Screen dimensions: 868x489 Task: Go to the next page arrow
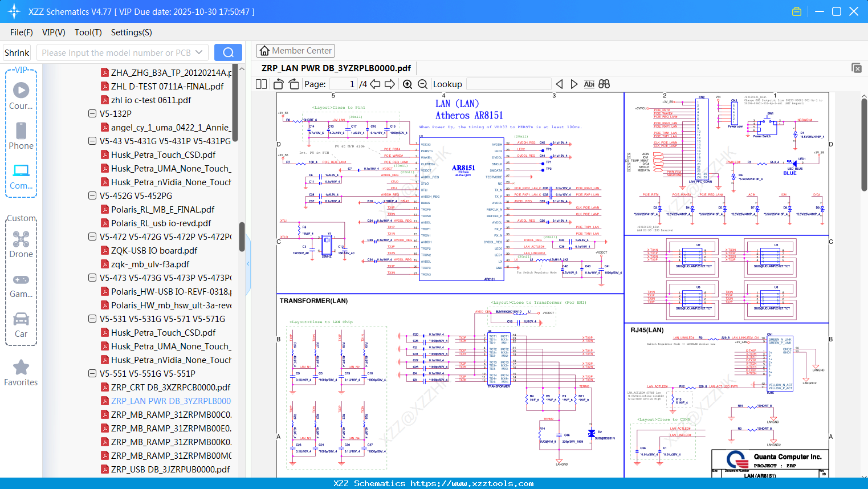[x=390, y=84]
